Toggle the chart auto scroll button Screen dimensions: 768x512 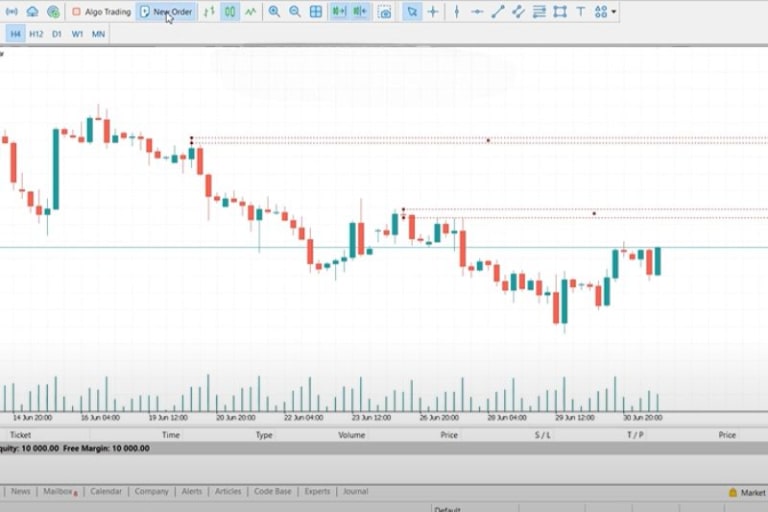339,12
